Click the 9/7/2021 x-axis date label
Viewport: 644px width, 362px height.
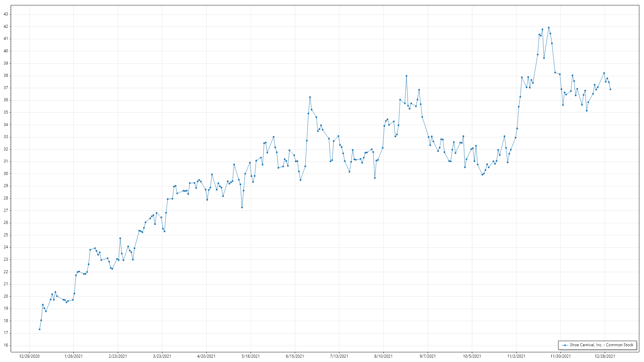click(428, 356)
